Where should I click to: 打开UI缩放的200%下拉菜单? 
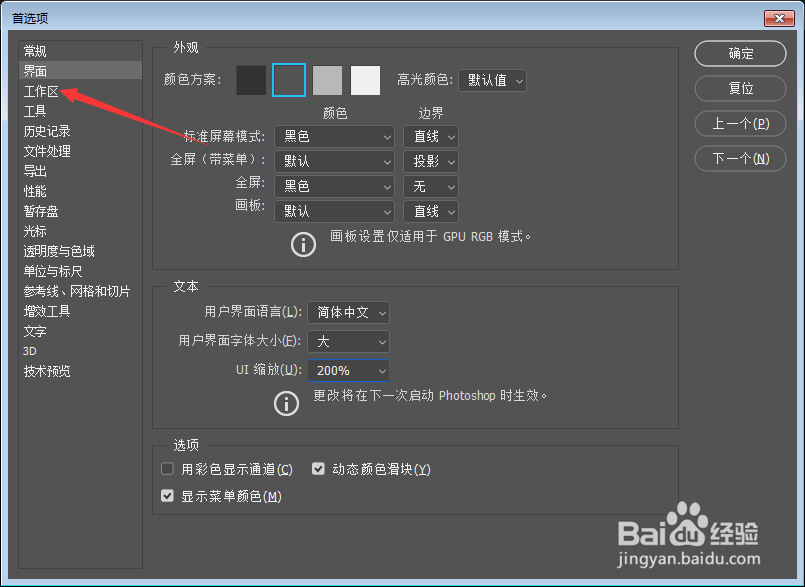point(348,370)
